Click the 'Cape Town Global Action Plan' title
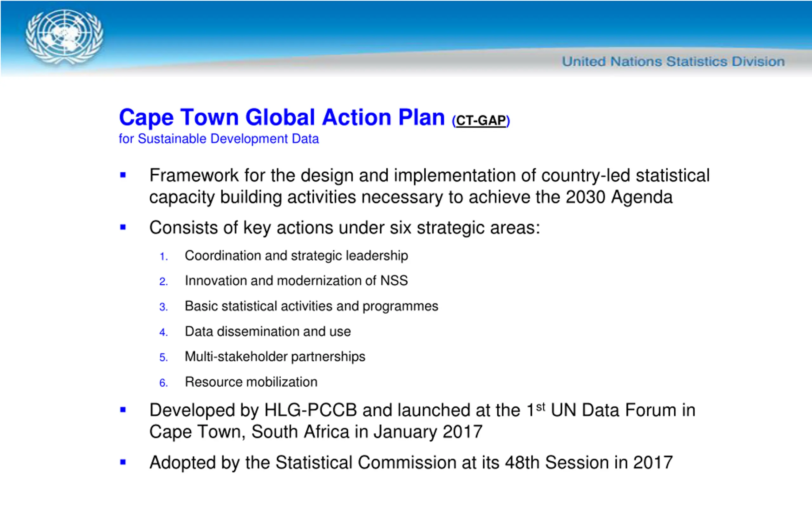Image resolution: width=812 pixels, height=508 pixels. [282, 117]
